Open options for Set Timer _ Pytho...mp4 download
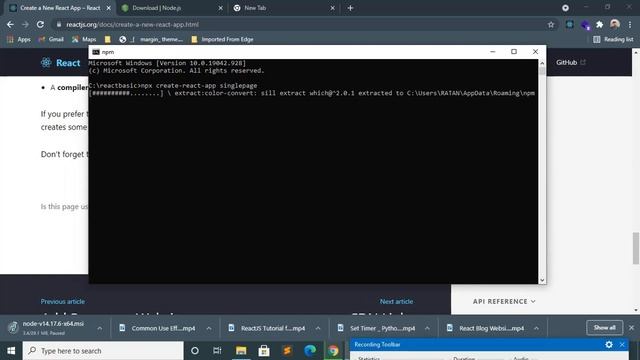 tap(427, 328)
